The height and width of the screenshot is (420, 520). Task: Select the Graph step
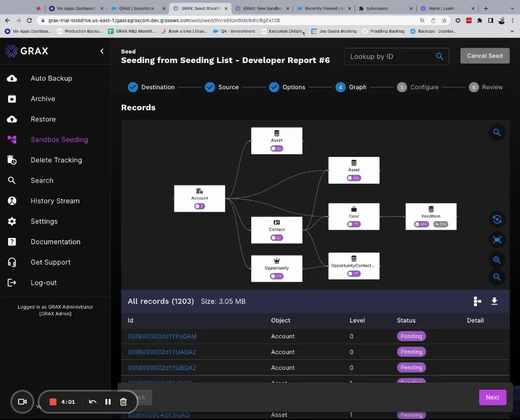tap(351, 87)
